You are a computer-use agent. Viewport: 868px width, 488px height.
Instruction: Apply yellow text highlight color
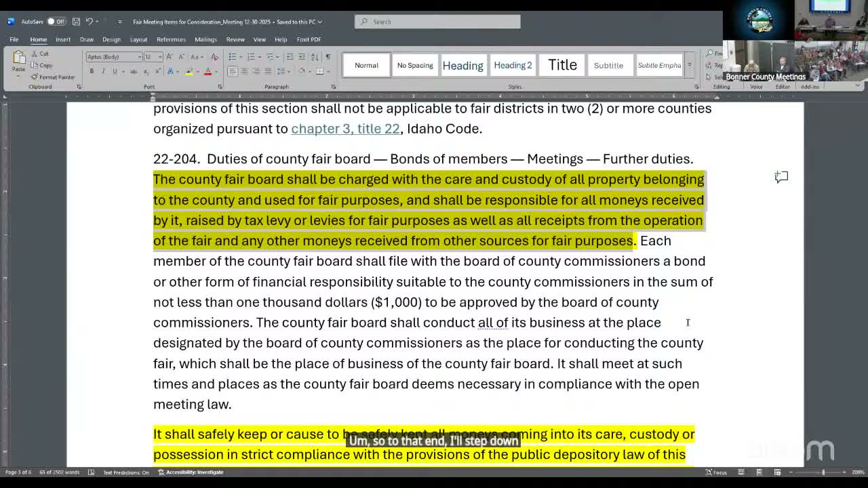[x=188, y=71]
